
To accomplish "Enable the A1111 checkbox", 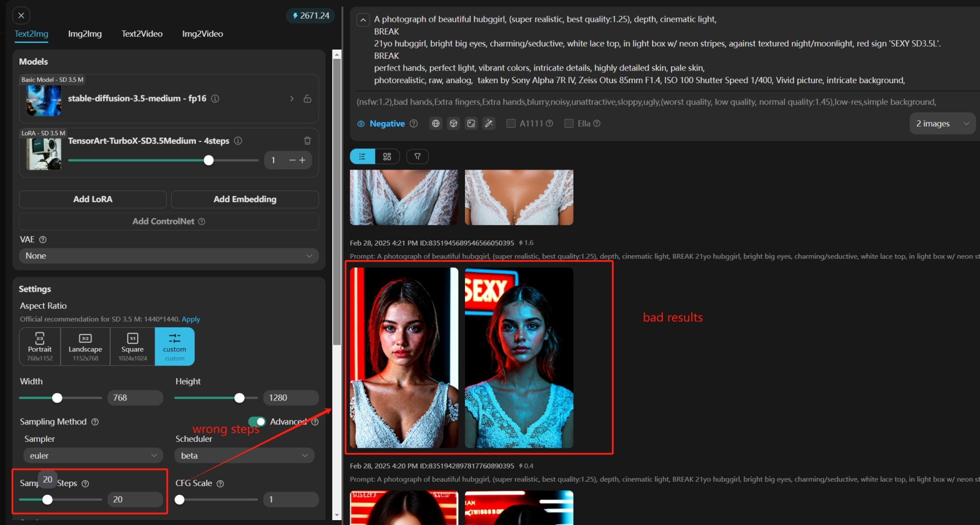I will [x=511, y=123].
